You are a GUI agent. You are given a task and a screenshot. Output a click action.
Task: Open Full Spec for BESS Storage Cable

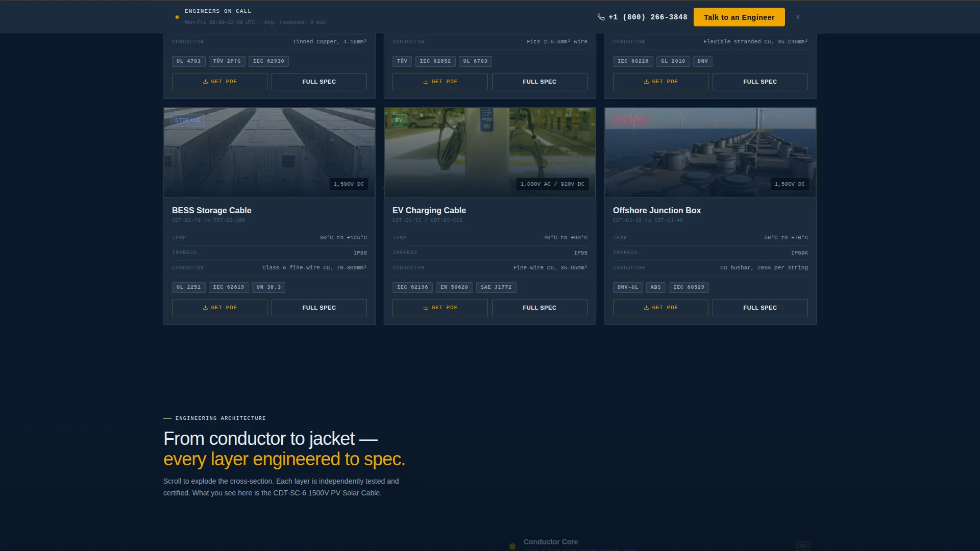click(319, 308)
